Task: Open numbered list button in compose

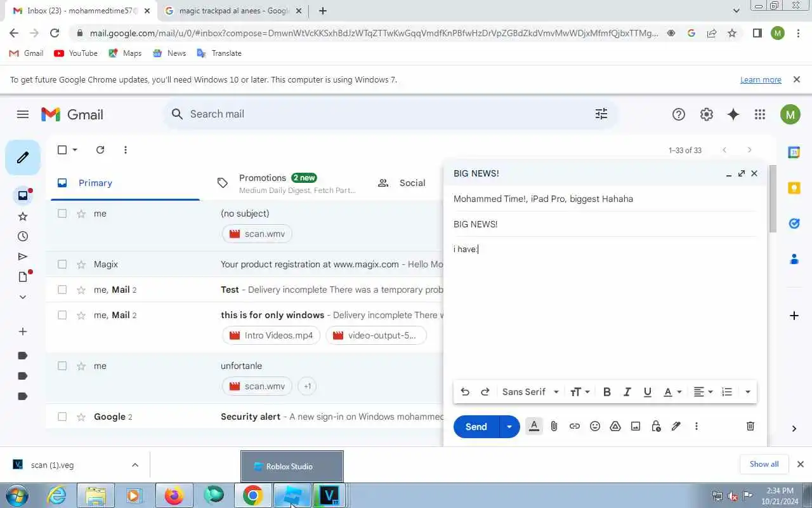Action: tap(727, 392)
